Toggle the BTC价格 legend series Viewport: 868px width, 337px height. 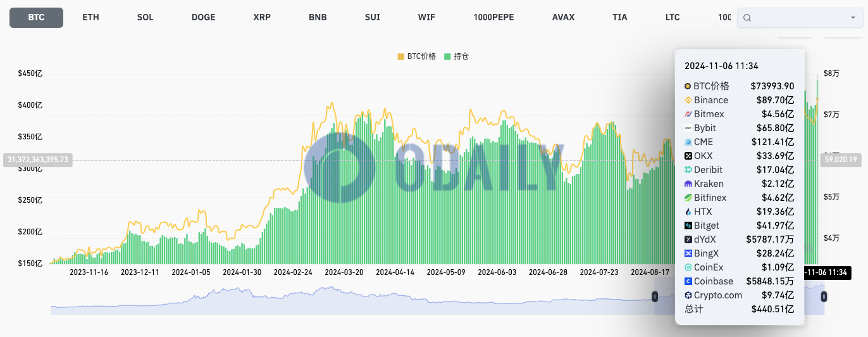[417, 56]
